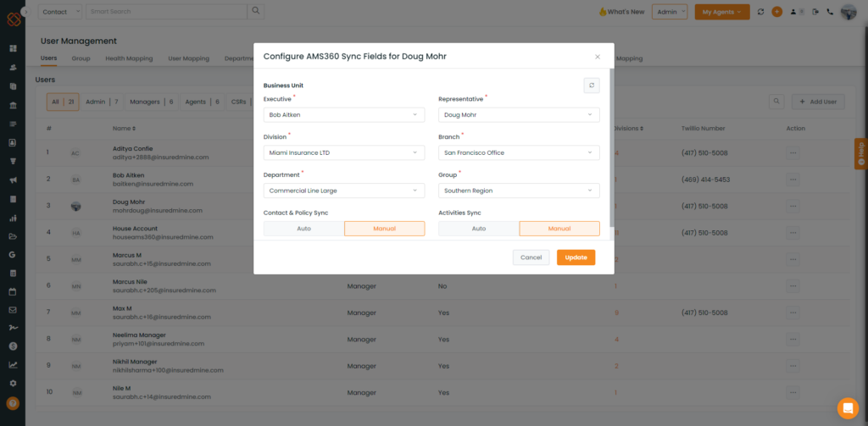This screenshot has width=868, height=426.
Task: Open the bank building icon in sidebar
Action: pyautogui.click(x=13, y=105)
